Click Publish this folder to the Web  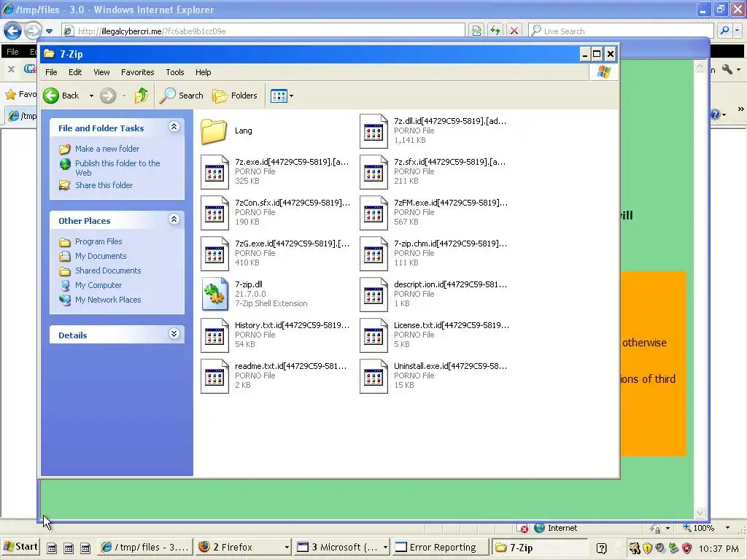coord(117,168)
